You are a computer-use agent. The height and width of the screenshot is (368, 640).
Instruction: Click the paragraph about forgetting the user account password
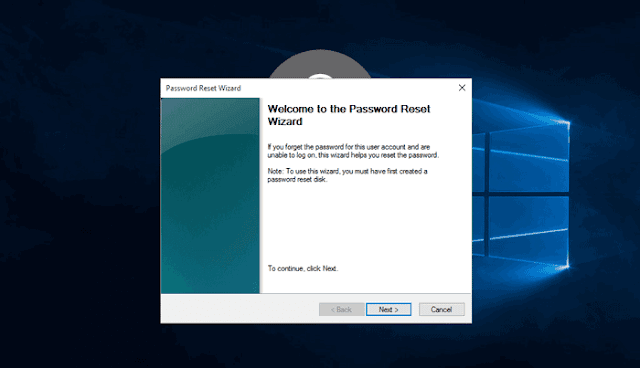point(353,151)
